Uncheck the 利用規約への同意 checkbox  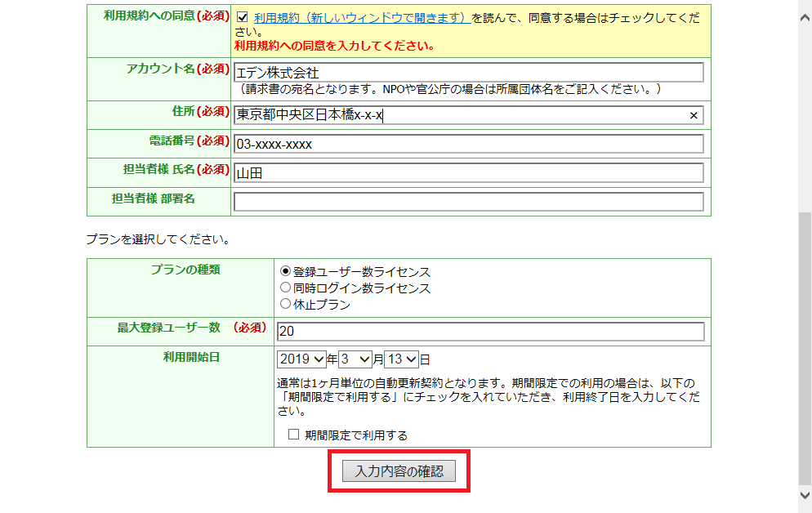pos(242,17)
